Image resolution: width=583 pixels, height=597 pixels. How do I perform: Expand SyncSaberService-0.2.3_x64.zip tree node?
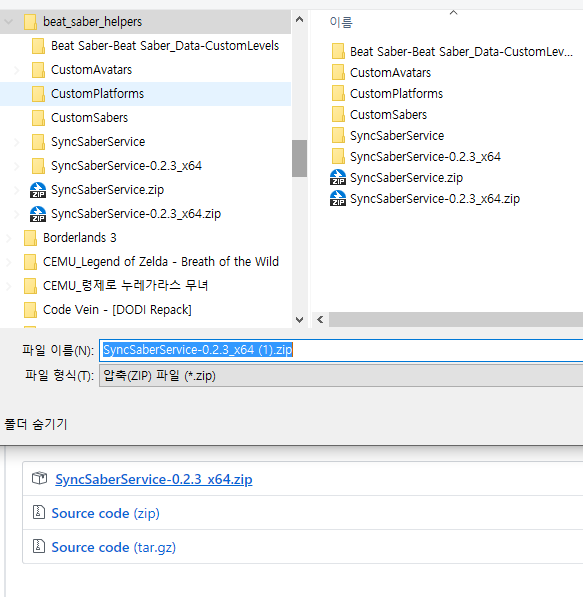tap(17, 214)
